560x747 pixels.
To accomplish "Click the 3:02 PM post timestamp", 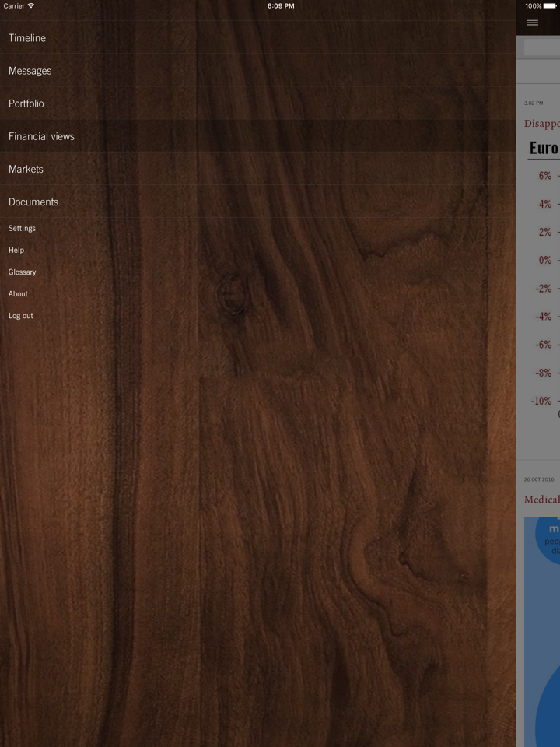I will click(x=534, y=103).
